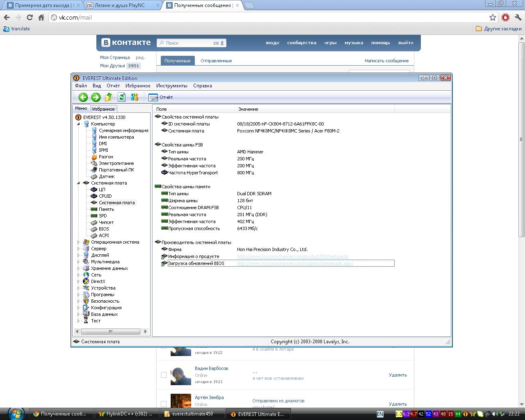The width and height of the screenshot is (525, 420).
Task: Open the Инструменты menu
Action: tap(171, 86)
